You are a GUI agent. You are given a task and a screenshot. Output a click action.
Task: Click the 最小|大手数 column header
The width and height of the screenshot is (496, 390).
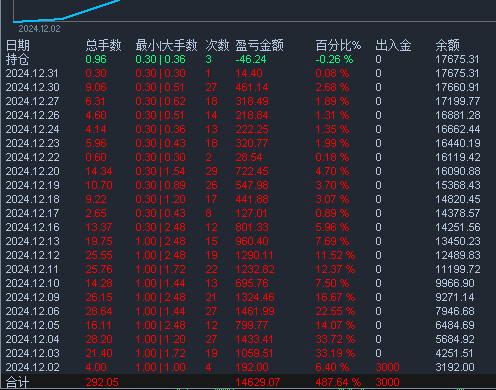(166, 45)
